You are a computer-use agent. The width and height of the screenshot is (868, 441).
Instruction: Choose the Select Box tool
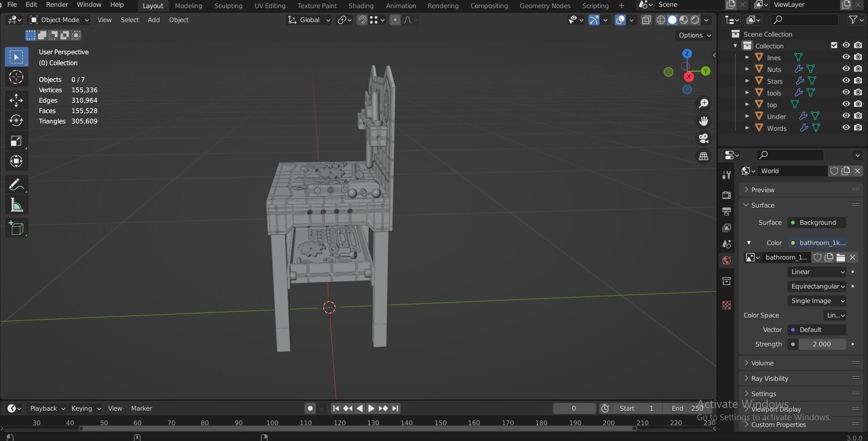[x=16, y=57]
